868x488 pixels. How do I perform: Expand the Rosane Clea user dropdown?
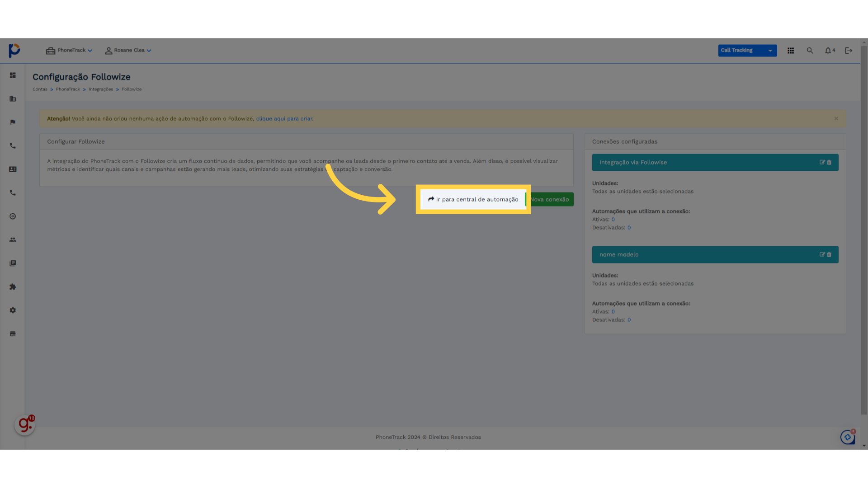click(128, 51)
